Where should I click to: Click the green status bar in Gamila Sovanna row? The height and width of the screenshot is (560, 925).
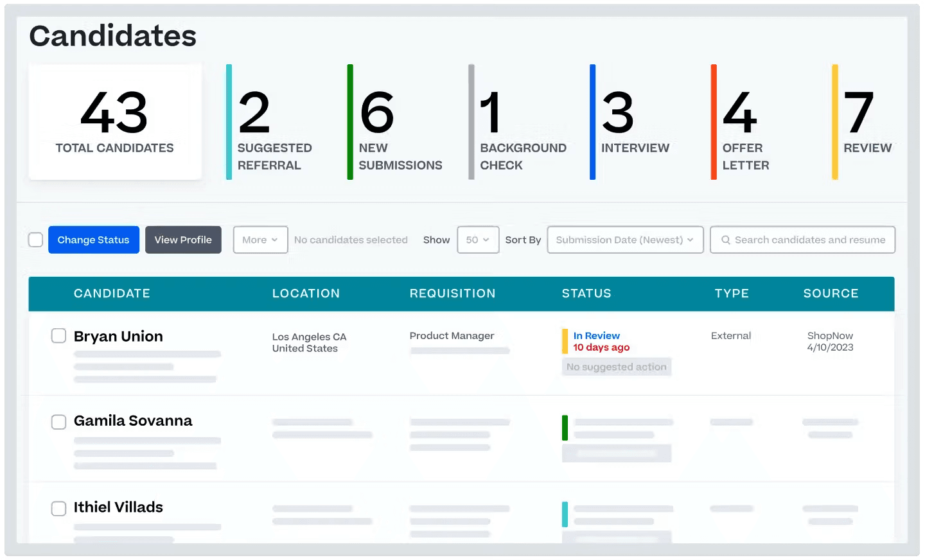565,428
